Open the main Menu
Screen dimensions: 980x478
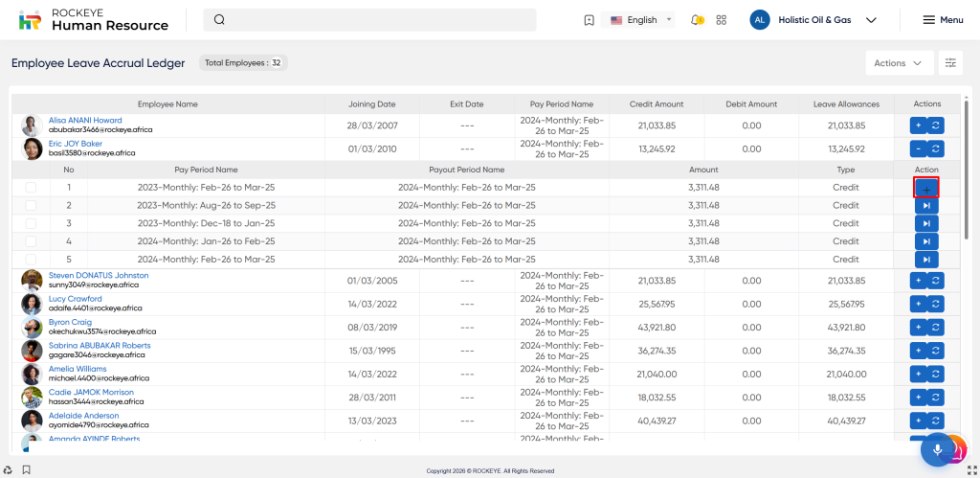[x=943, y=20]
